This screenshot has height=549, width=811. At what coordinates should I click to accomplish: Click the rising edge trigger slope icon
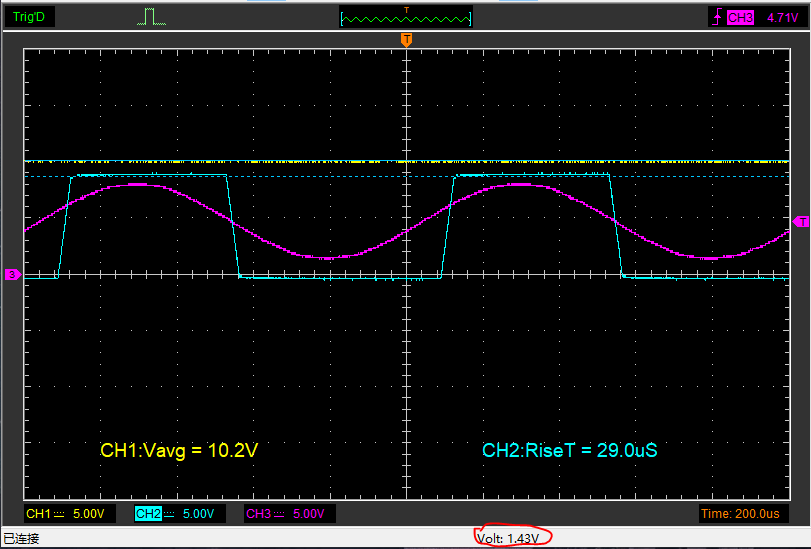coord(716,17)
